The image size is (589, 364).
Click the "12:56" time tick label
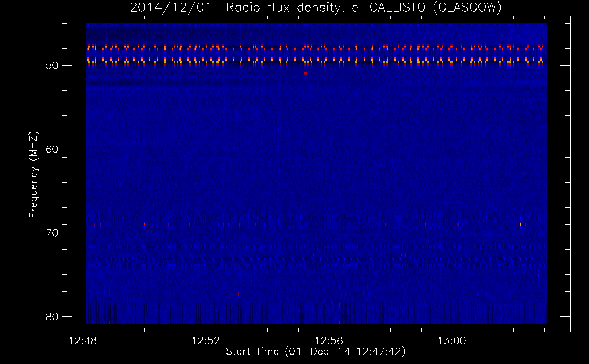(329, 341)
